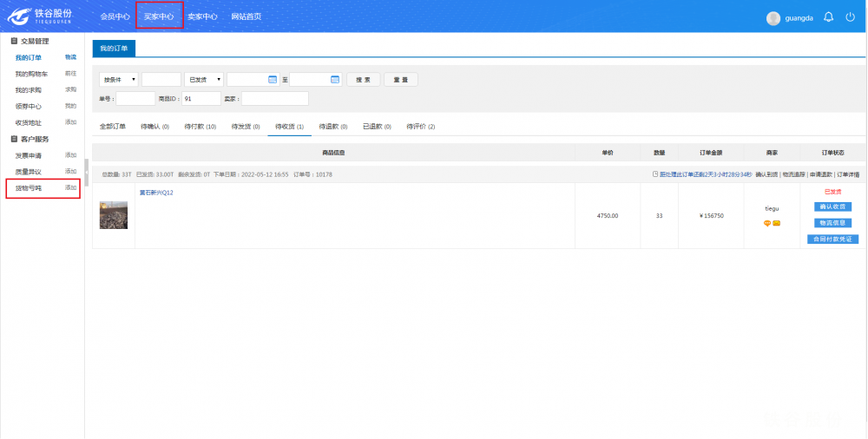
Task: Open the 按条件 search condition dropdown
Action: point(118,79)
